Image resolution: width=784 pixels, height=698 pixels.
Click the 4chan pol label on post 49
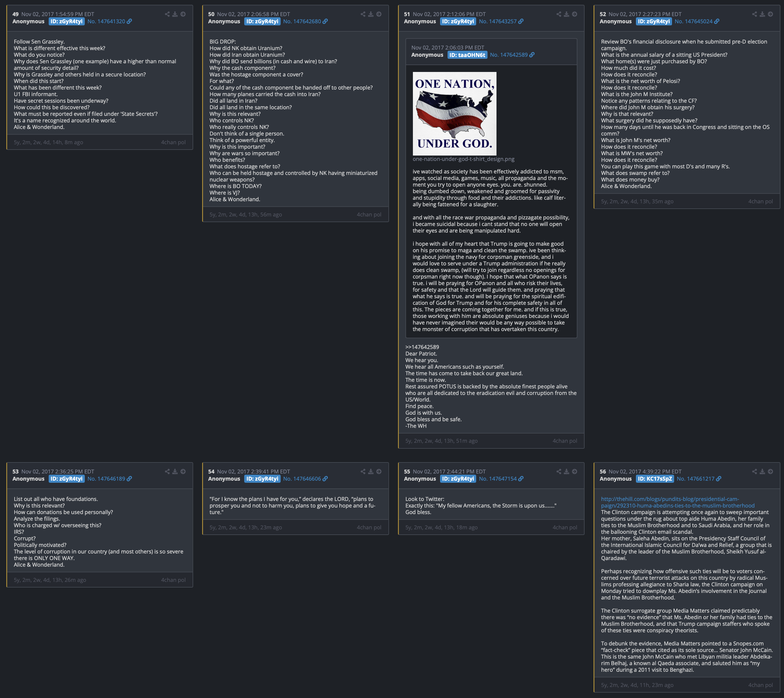pos(173,142)
